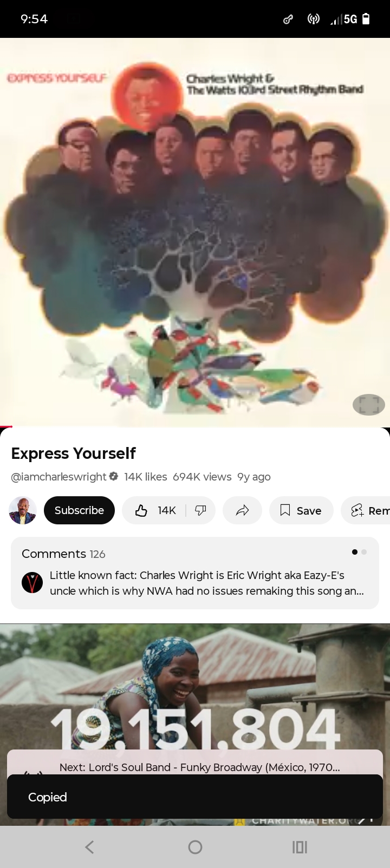390x868 pixels.
Task: Tap the fullscreen icon on video
Action: coord(369,404)
